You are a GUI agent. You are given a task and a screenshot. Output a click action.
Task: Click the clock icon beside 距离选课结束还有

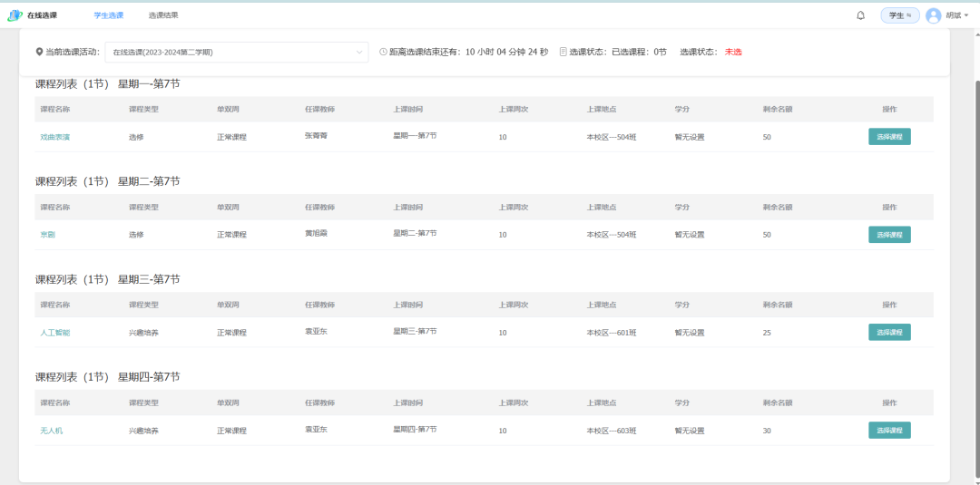point(383,52)
